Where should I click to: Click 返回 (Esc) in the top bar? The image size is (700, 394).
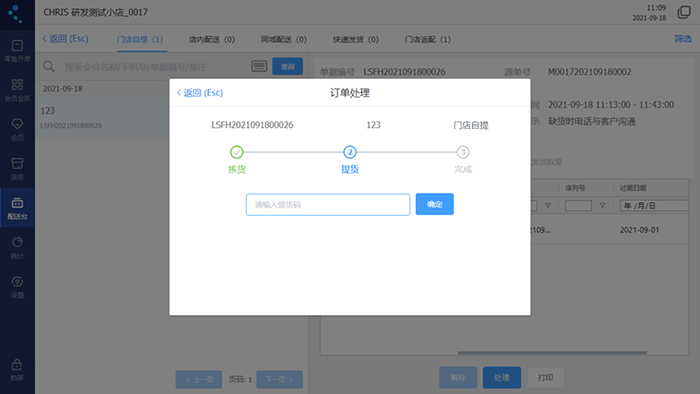(65, 39)
